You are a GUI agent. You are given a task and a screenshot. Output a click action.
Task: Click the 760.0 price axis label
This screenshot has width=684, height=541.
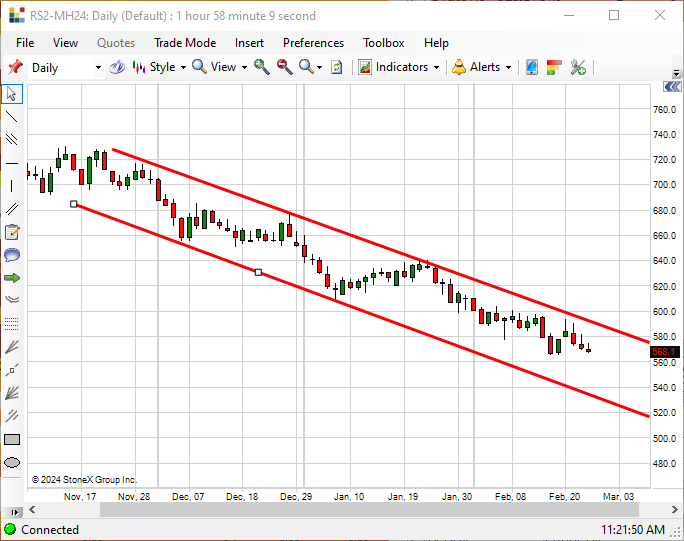pyautogui.click(x=664, y=110)
